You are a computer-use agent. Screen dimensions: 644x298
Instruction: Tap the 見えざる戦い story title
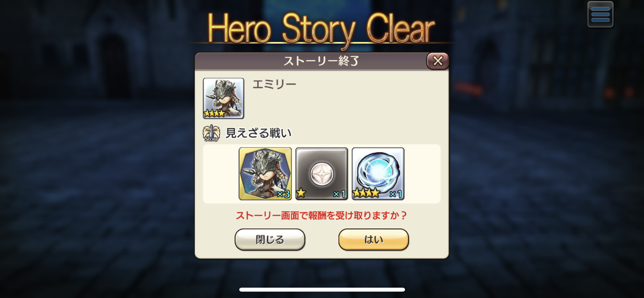(x=258, y=133)
